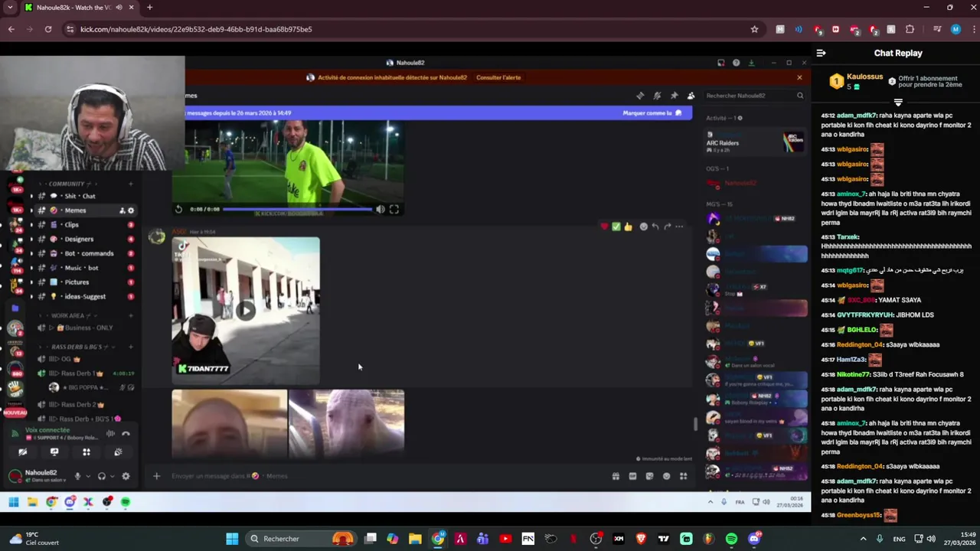Image resolution: width=980 pixels, height=551 pixels.
Task: Join Business - ONLY voice channel
Action: [x=84, y=328]
